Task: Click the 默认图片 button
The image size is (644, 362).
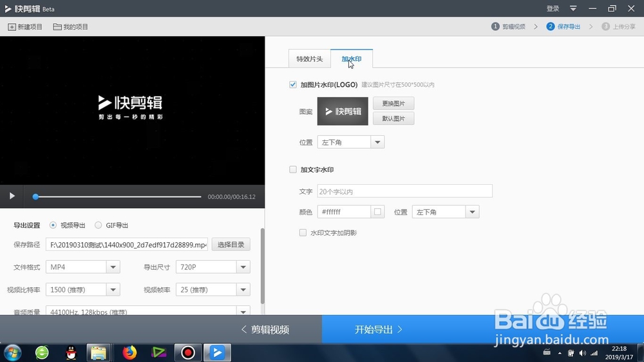Action: click(x=393, y=119)
